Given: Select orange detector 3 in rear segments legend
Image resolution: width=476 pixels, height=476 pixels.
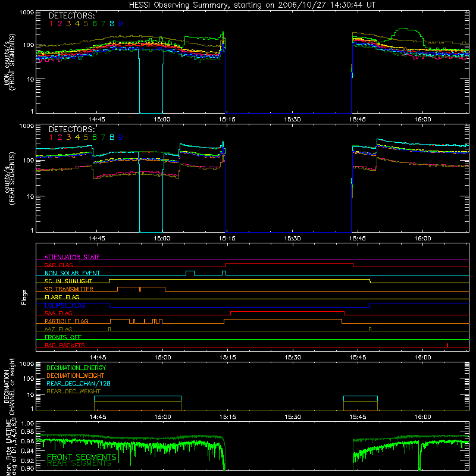Looking at the screenshot, I should click(68, 137).
